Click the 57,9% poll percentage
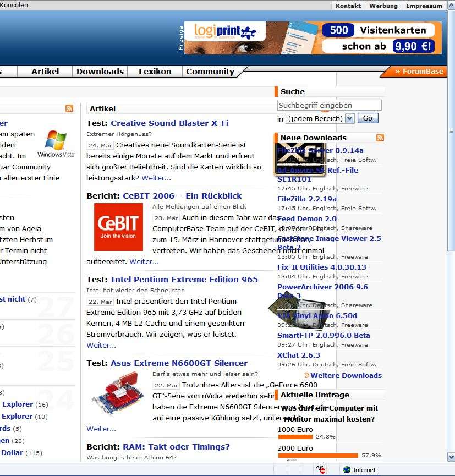Viewport: 455px width, 476px height. click(371, 455)
